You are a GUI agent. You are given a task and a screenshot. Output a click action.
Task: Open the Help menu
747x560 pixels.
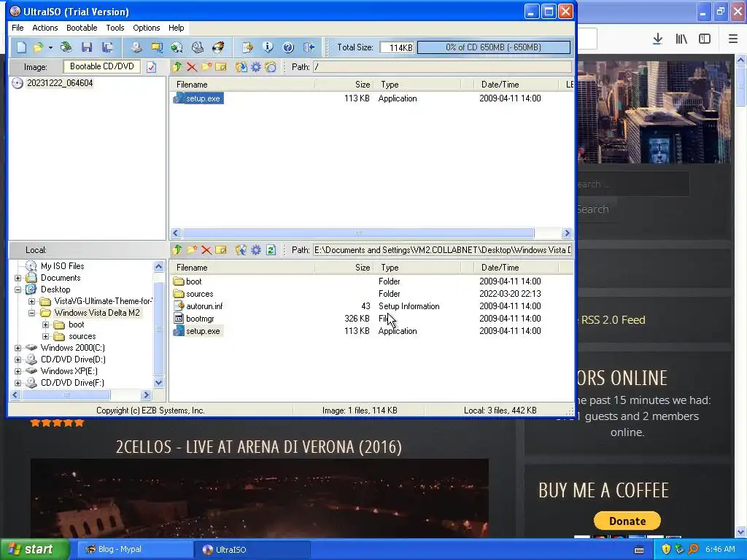[176, 28]
